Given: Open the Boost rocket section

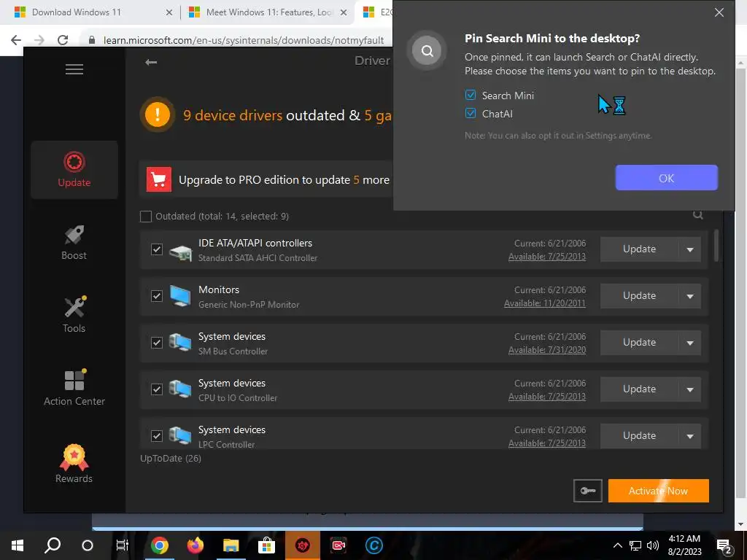Looking at the screenshot, I should (74, 242).
